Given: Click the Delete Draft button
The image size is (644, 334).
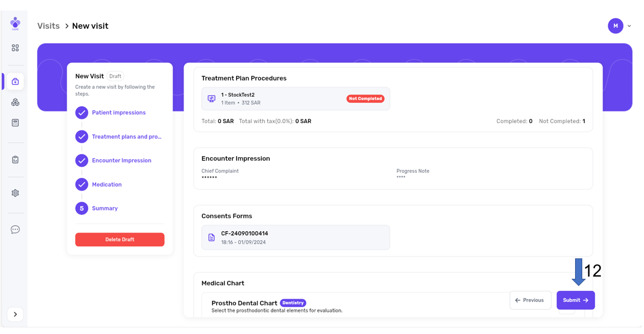Looking at the screenshot, I should [x=120, y=240].
